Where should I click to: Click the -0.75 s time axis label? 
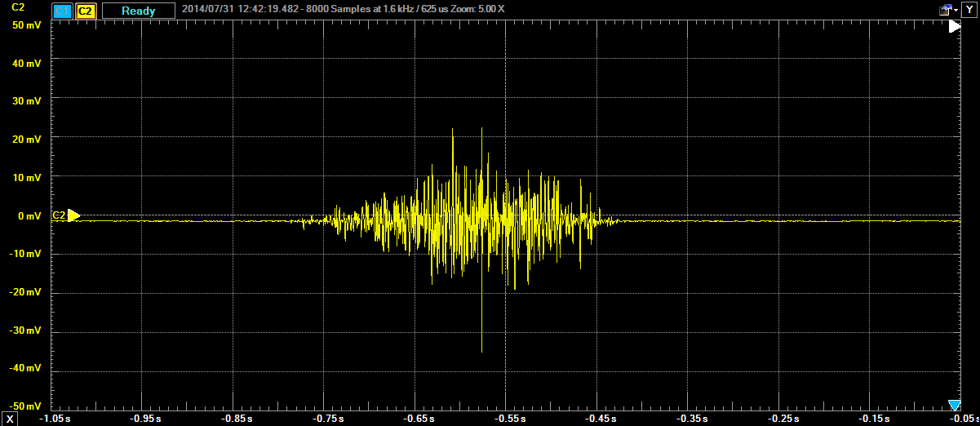(327, 419)
